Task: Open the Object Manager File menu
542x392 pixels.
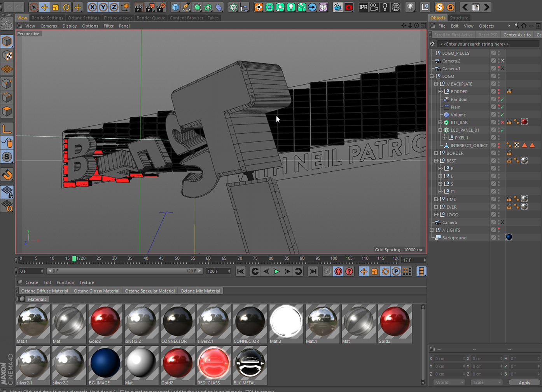Action: 442,26
